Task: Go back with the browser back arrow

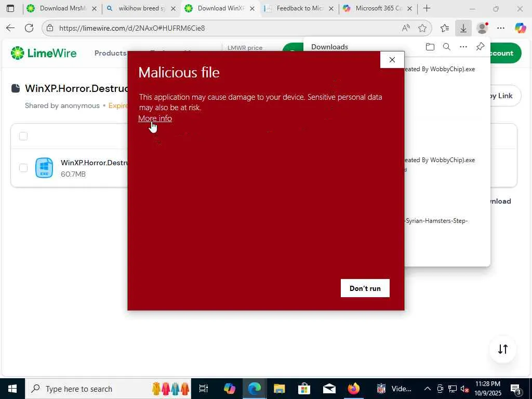Action: pyautogui.click(x=10, y=28)
